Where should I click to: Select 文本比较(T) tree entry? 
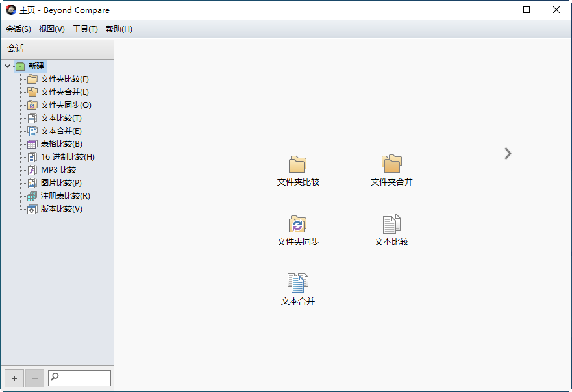(x=61, y=118)
